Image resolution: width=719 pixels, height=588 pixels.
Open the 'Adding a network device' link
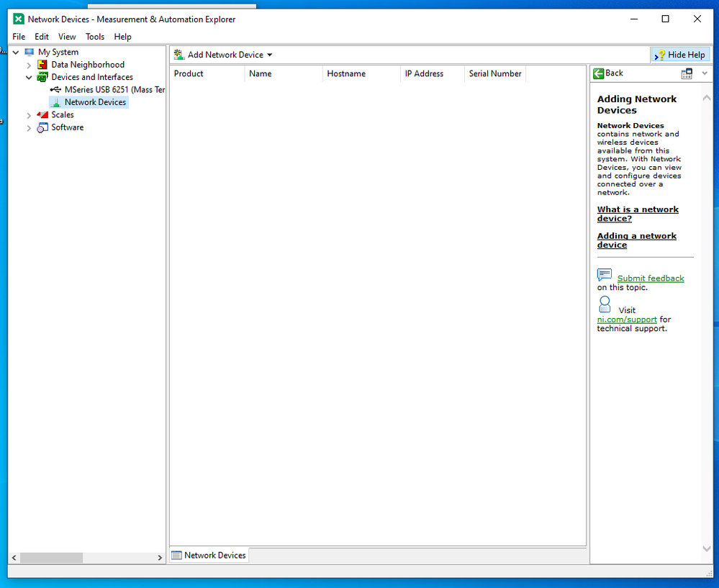(637, 240)
